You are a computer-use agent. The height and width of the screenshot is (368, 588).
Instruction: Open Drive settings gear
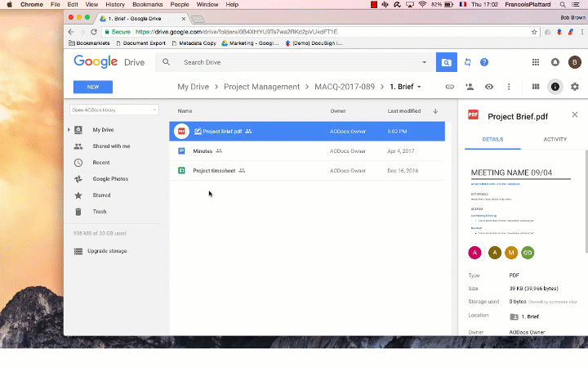click(574, 87)
